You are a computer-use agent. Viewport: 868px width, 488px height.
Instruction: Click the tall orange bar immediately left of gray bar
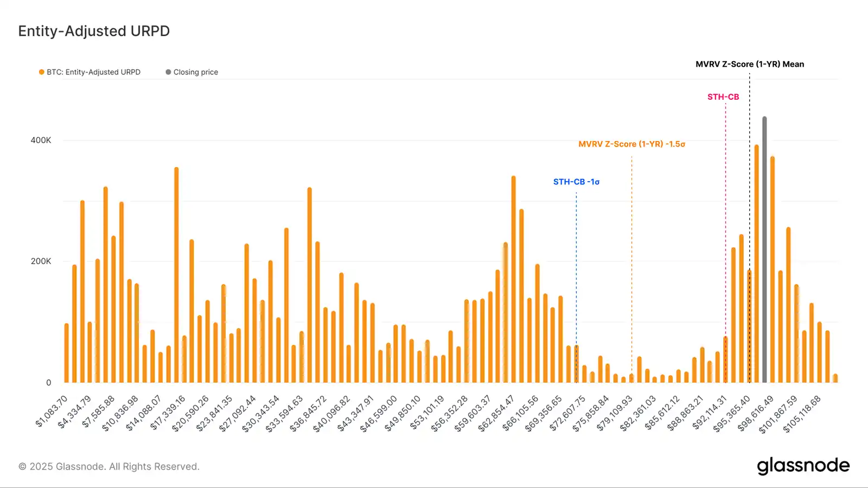pos(756,263)
